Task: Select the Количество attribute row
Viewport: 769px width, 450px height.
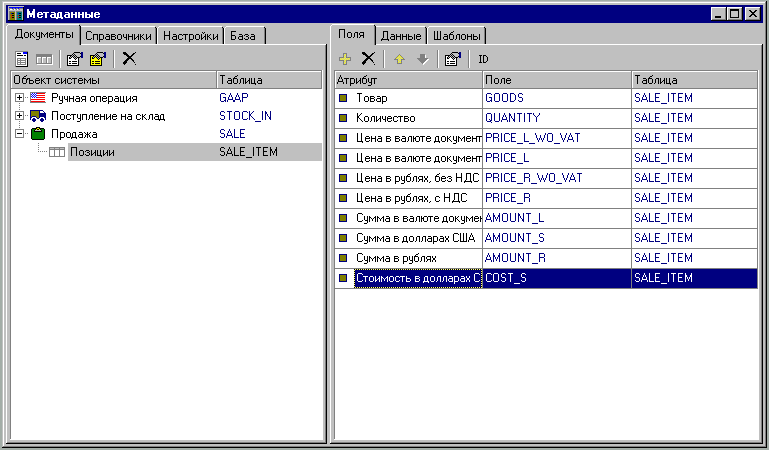Action: (546, 118)
